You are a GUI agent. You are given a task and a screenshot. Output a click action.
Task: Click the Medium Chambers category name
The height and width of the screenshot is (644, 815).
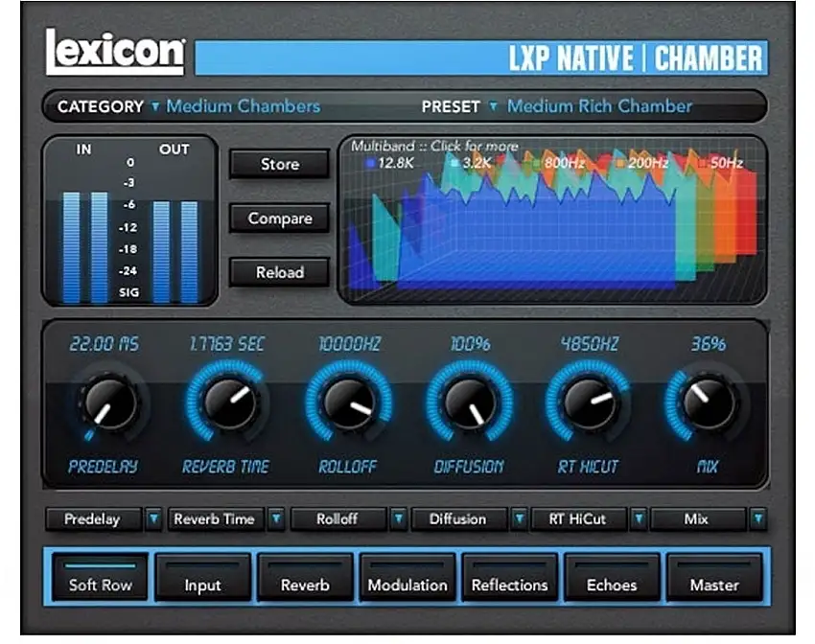(x=243, y=106)
